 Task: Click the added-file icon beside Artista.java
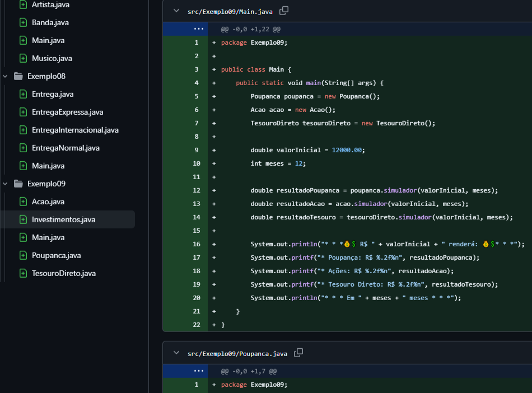(23, 4)
